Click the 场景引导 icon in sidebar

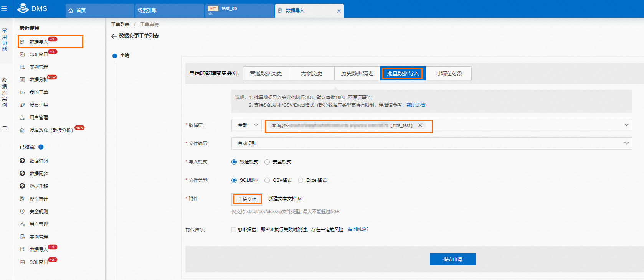coord(22,105)
